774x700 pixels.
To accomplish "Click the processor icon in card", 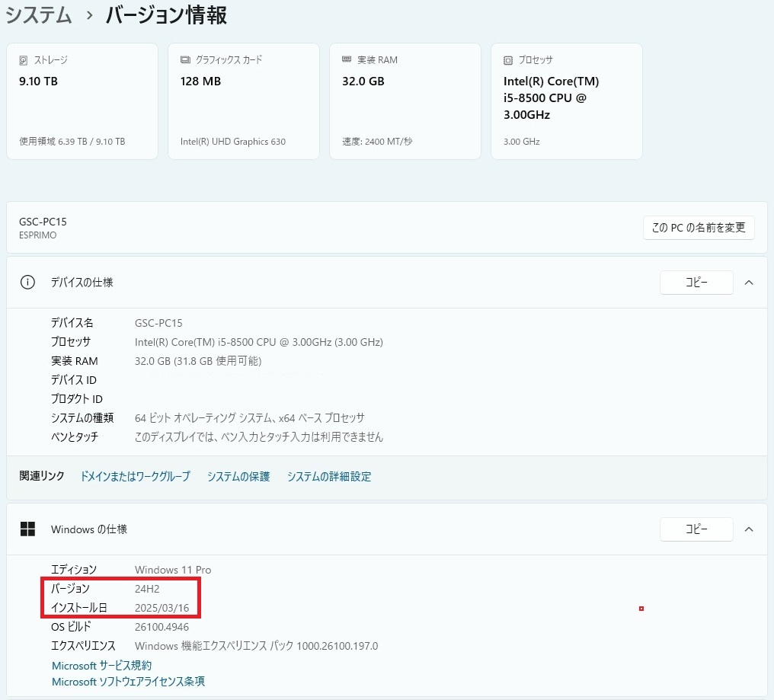I will click(508, 60).
